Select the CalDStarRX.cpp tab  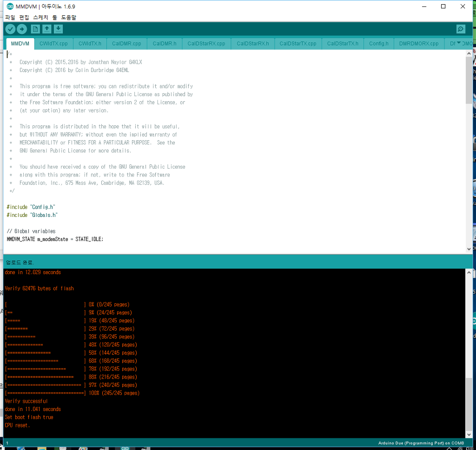point(206,44)
